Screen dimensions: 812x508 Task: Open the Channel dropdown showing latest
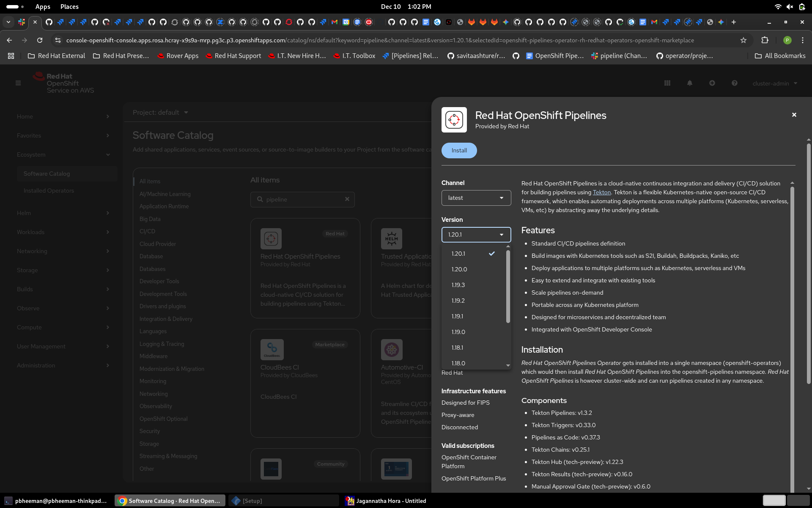point(476,198)
